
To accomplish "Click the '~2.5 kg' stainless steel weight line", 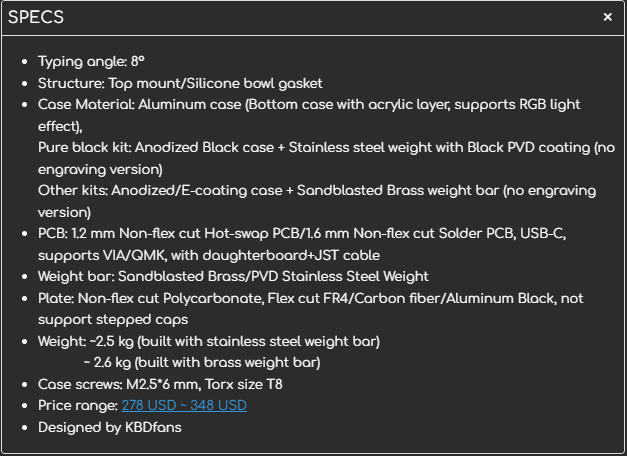I will click(209, 341).
